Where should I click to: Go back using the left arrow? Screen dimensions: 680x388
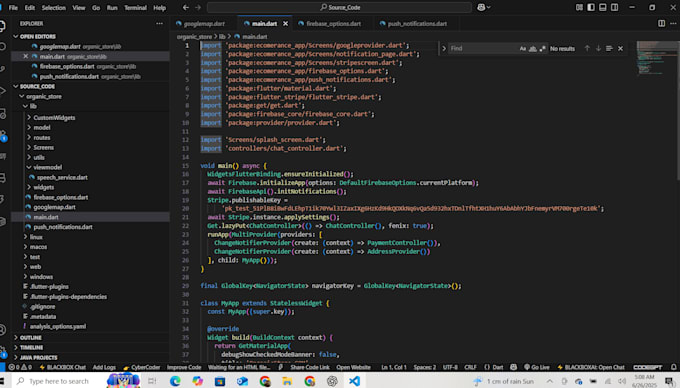(x=186, y=7)
